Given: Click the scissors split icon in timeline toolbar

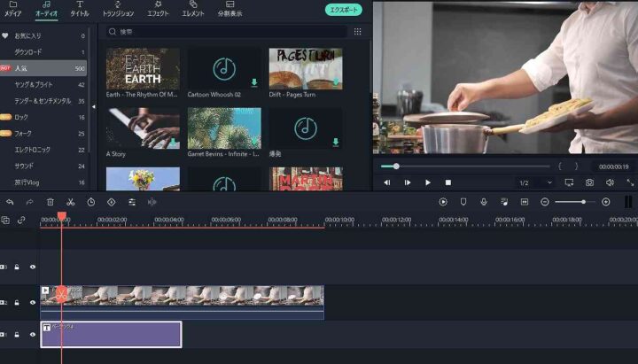Looking at the screenshot, I should coord(70,202).
